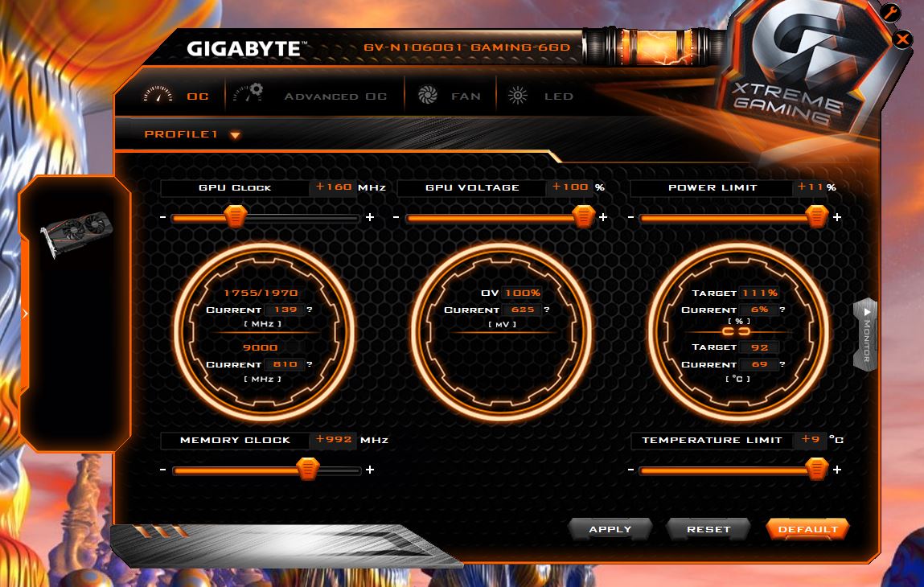This screenshot has height=587, width=924.
Task: Click the GPU Voltage slider handle
Action: [583, 216]
